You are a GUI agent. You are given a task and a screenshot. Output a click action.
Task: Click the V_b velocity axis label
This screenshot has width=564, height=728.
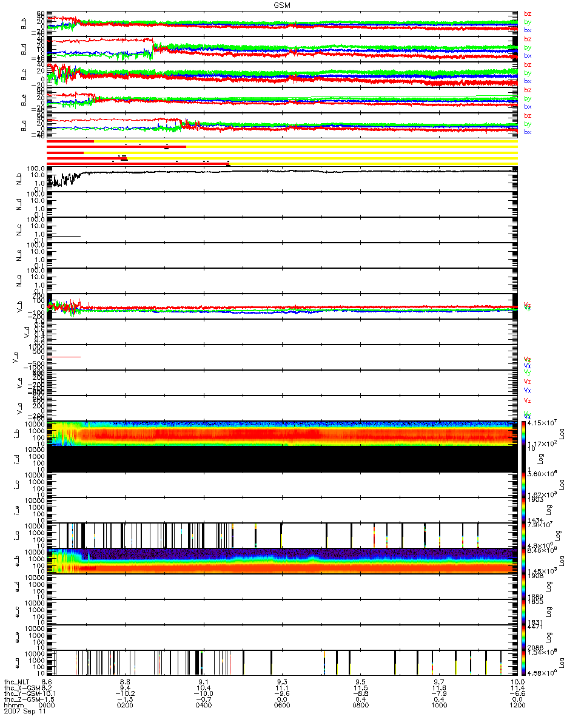pyautogui.click(x=19, y=306)
